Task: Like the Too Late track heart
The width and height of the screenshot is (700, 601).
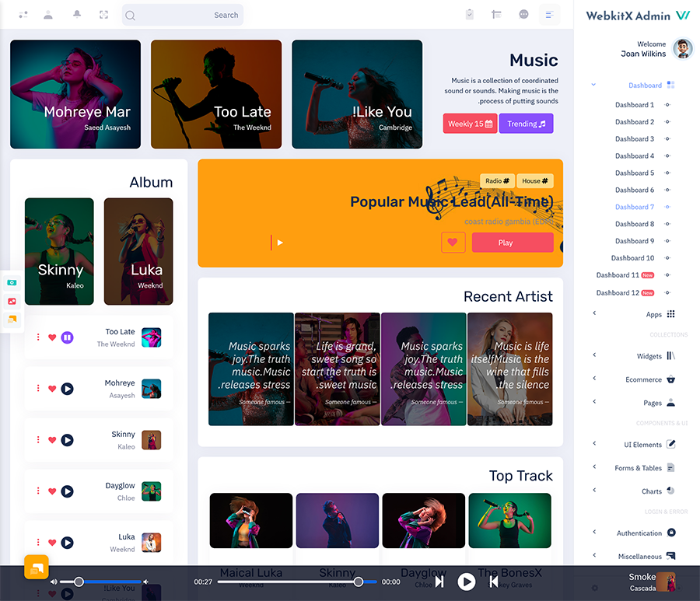Action: tap(52, 337)
